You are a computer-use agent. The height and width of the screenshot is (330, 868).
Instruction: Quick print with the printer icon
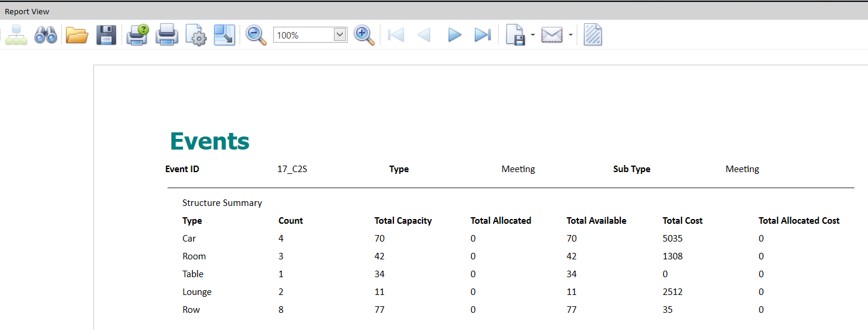coord(167,35)
